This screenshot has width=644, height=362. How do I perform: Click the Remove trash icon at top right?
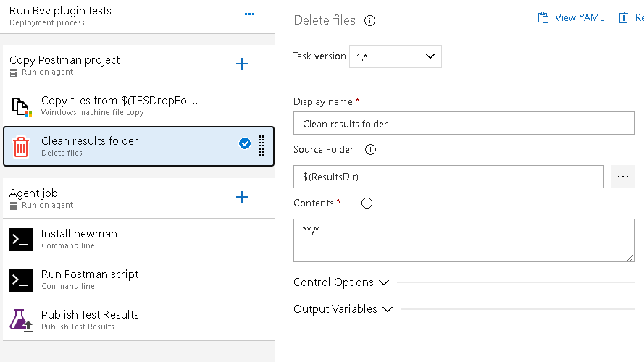(623, 17)
